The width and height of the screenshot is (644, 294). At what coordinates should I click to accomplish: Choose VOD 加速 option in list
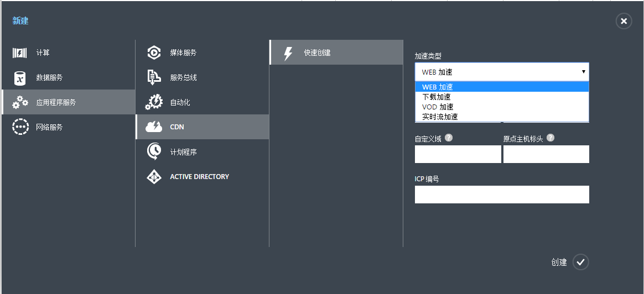point(438,107)
